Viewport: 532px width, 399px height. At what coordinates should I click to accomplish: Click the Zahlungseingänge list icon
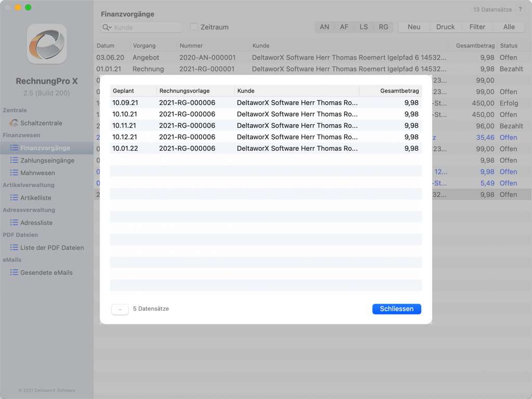[x=14, y=161]
